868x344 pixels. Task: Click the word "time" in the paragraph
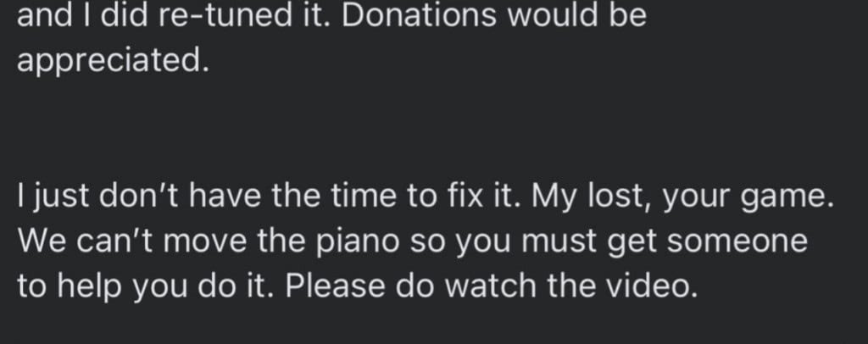(x=369, y=197)
